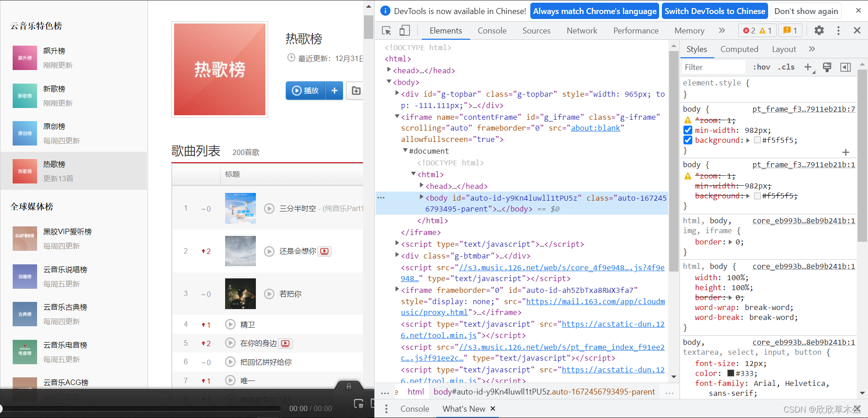Click Always match Chrome's language button
This screenshot has width=868, height=418.
594,11
